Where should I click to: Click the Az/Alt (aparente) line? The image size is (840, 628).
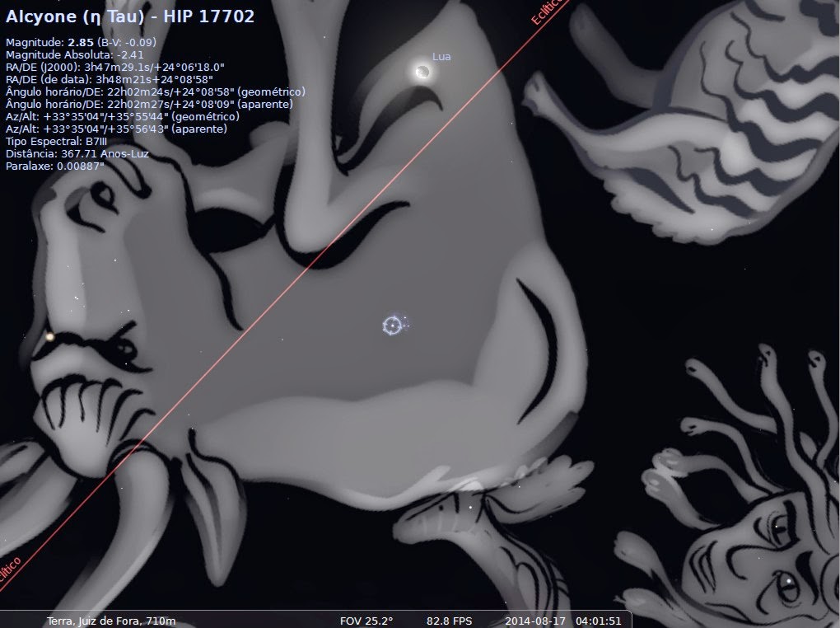click(116, 129)
